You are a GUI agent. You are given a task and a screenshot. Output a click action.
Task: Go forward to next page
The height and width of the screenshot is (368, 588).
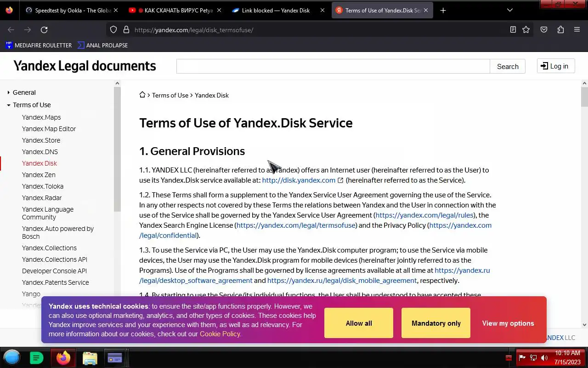click(x=28, y=30)
